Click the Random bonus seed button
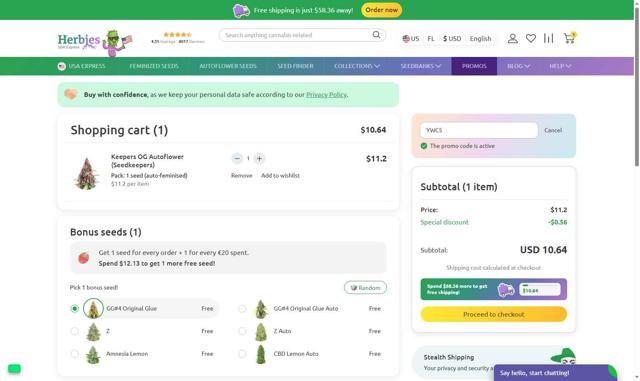The width and height of the screenshot is (640, 381). [365, 288]
